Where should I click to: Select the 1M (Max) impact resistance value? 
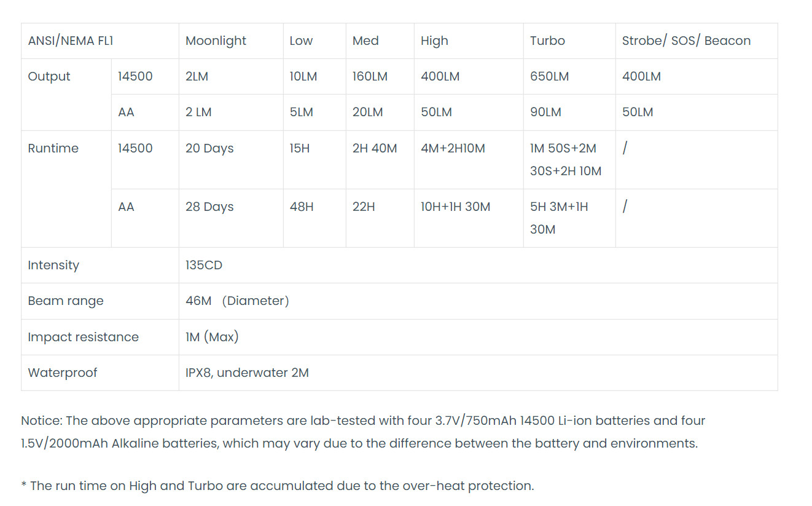click(x=212, y=337)
